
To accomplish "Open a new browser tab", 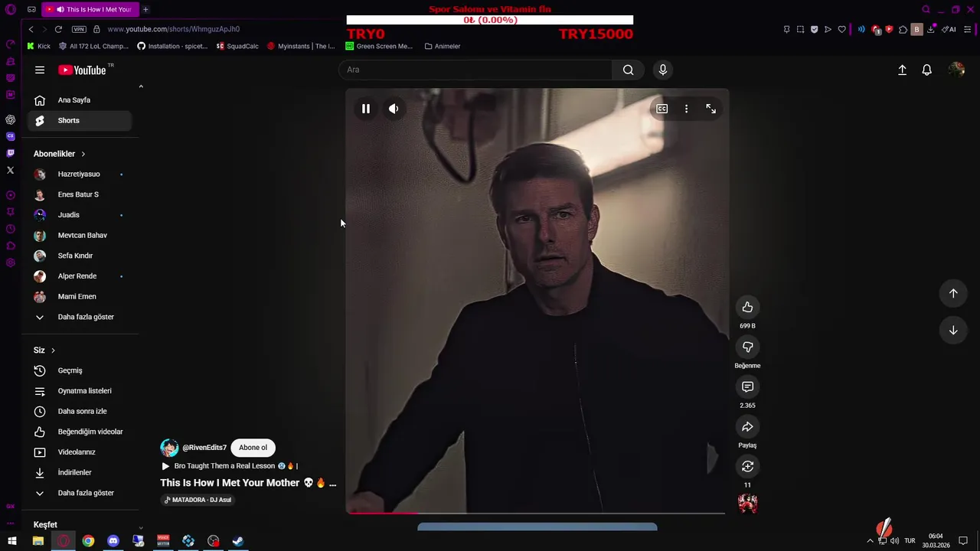I will 145,9.
